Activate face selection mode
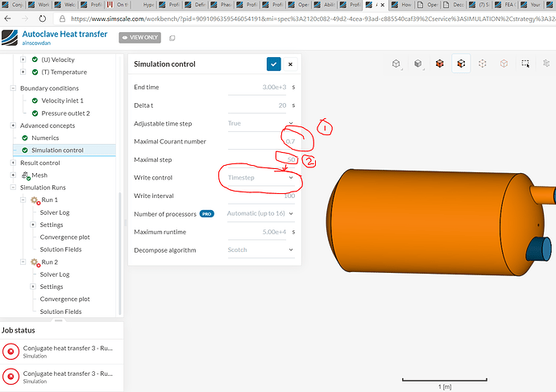The height and width of the screenshot is (392, 556). 461,64
